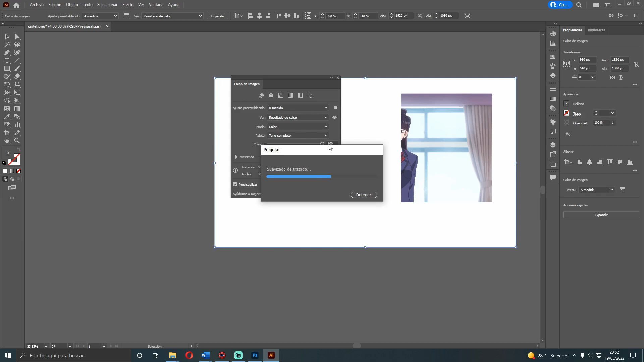Open the Modo dropdown set to Color
The width and height of the screenshot is (644, 362).
298,127
